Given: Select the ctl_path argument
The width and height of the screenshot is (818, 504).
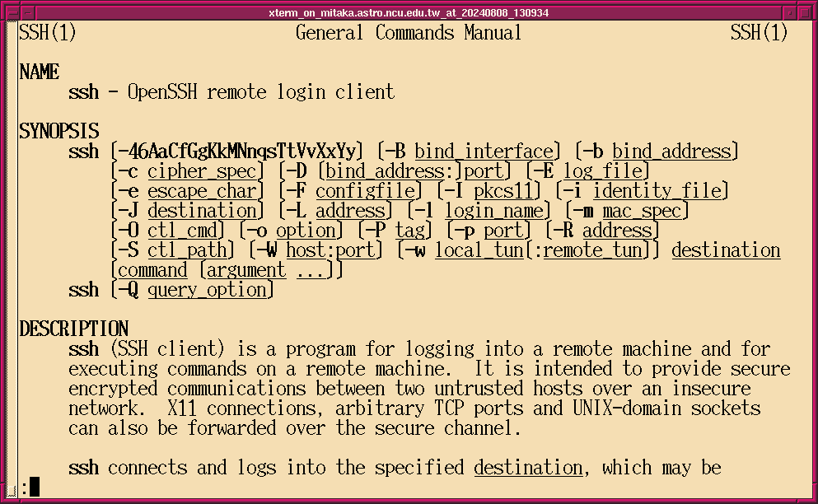Looking at the screenshot, I should click(x=187, y=250).
